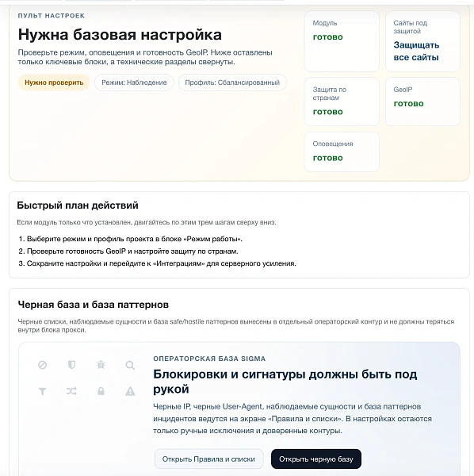This screenshot has height=476, width=474.
Task: Select the "Режим: Наблюдение" pill
Action: [134, 83]
